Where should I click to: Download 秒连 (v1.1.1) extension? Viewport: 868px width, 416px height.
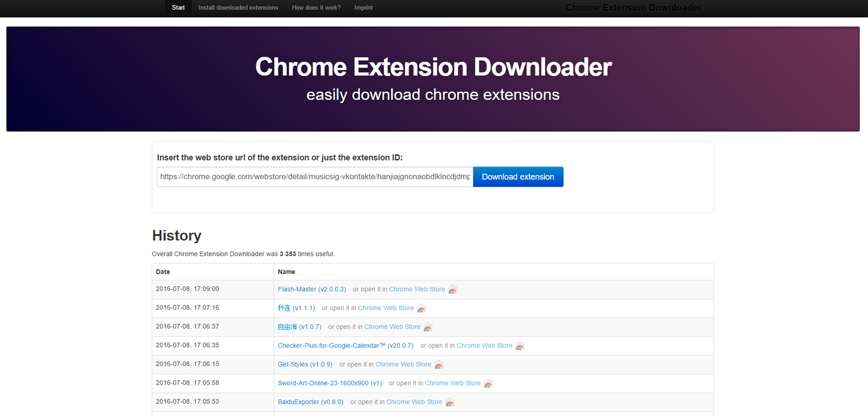click(296, 308)
